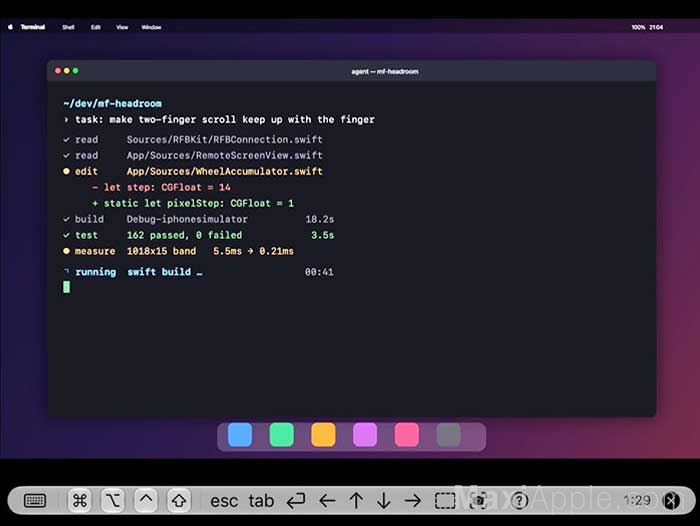Viewport: 700px width, 526px height.
Task: Toggle the Command modifier key
Action: tap(80, 501)
